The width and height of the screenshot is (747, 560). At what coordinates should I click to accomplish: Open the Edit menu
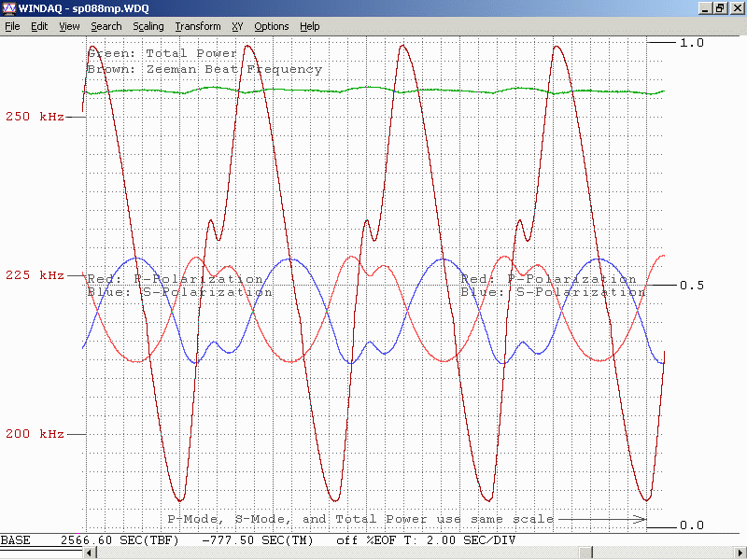[39, 26]
